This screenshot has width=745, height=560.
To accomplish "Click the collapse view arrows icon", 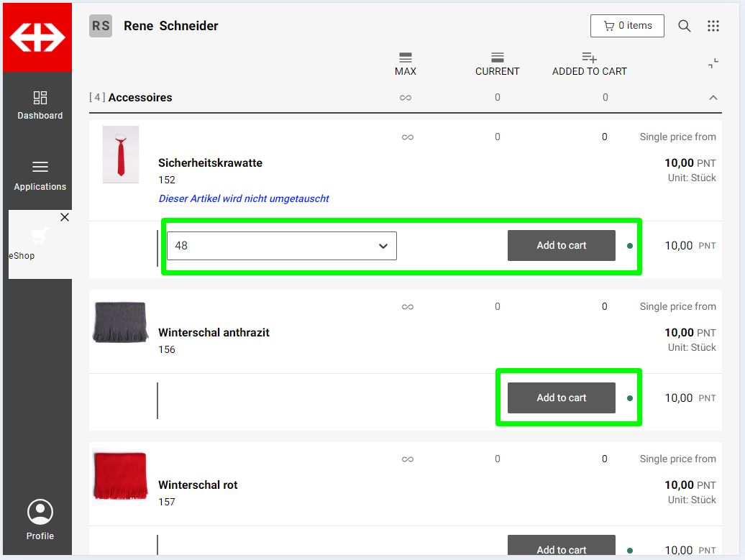I will pyautogui.click(x=713, y=64).
